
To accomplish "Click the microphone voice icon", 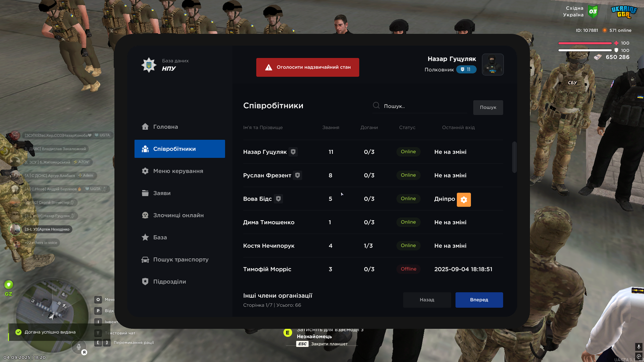I will (x=78, y=346).
